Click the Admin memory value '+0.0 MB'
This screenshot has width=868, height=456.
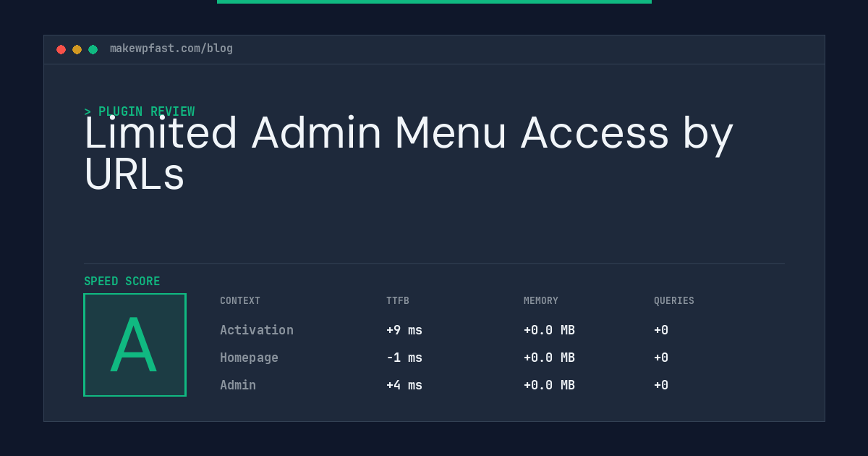549,385
